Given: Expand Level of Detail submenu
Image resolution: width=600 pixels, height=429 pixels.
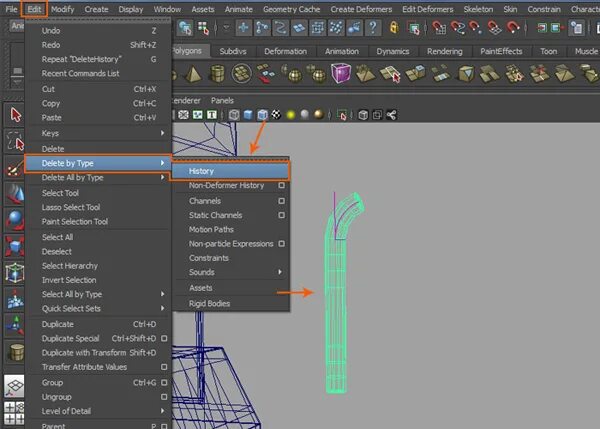Looking at the screenshot, I should pos(99,411).
